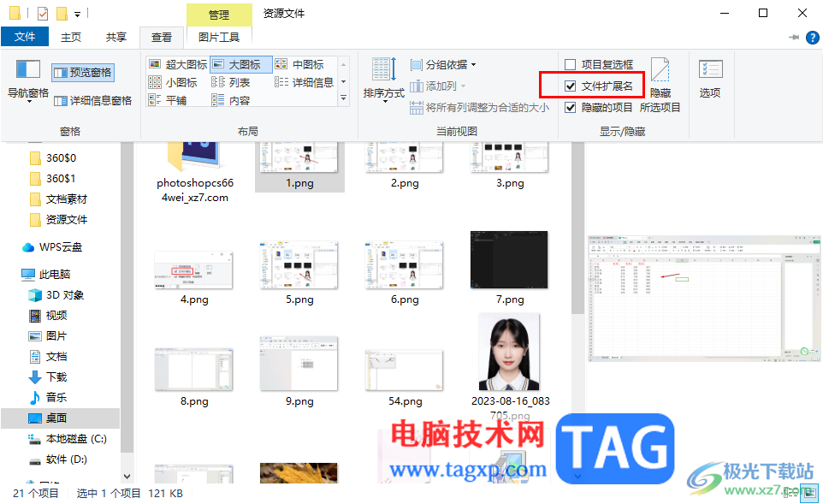Select 此电脑 in navigation pane
Screen dimensions: 823x504
pyautogui.click(x=45, y=274)
